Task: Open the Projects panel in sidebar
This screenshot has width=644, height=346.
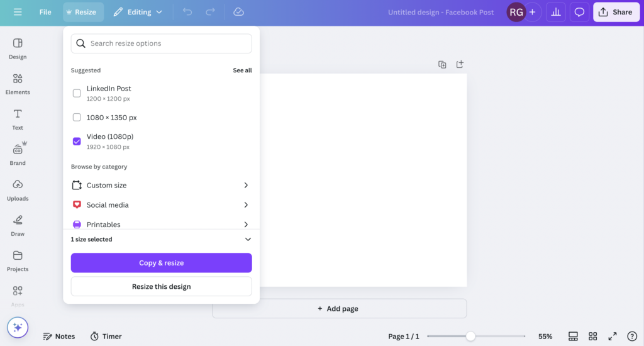Action: [17, 261]
